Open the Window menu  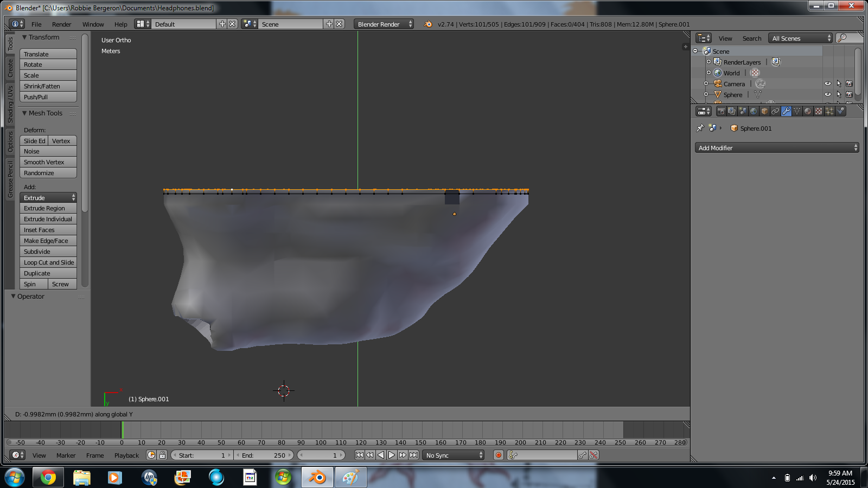click(93, 24)
